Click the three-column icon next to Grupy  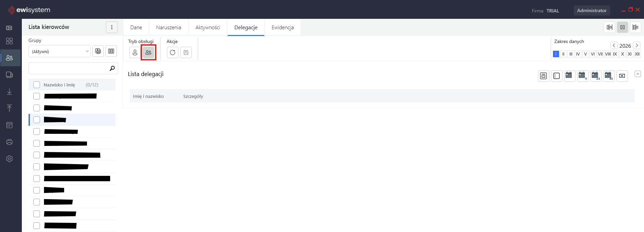point(111,51)
